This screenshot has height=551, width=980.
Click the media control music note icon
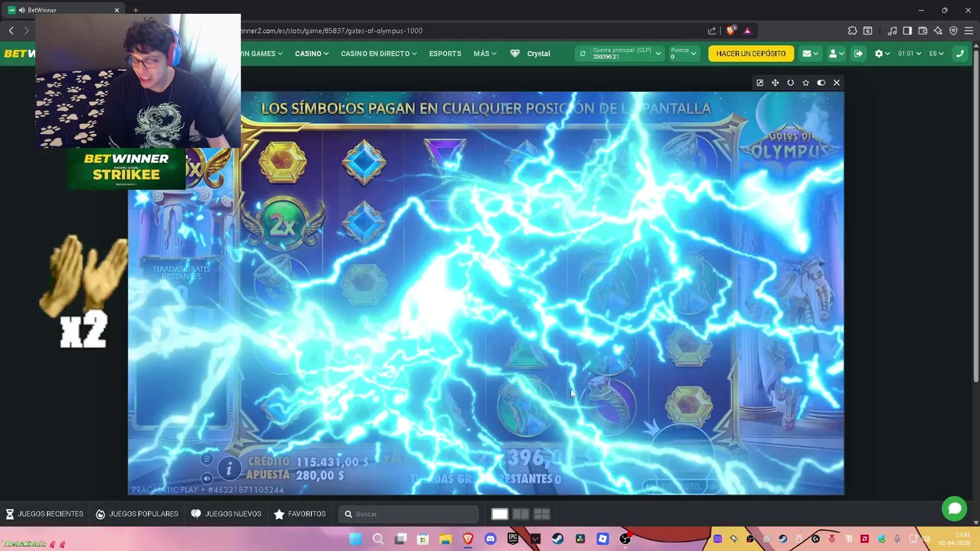(892, 31)
